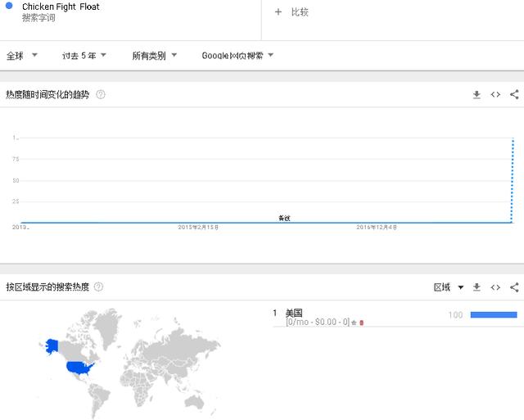Click the United States on the world map
Image resolution: width=524 pixels, height=420 pixels.
(79, 368)
